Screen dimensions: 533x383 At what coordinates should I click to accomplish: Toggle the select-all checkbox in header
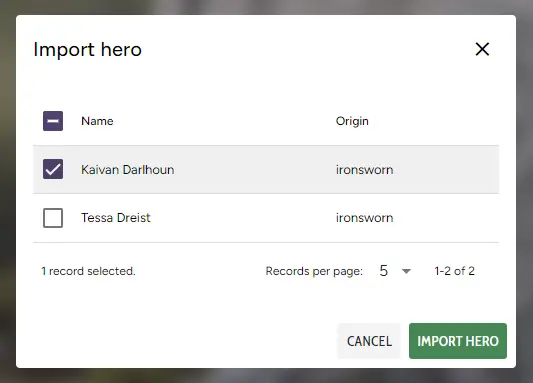click(x=53, y=121)
